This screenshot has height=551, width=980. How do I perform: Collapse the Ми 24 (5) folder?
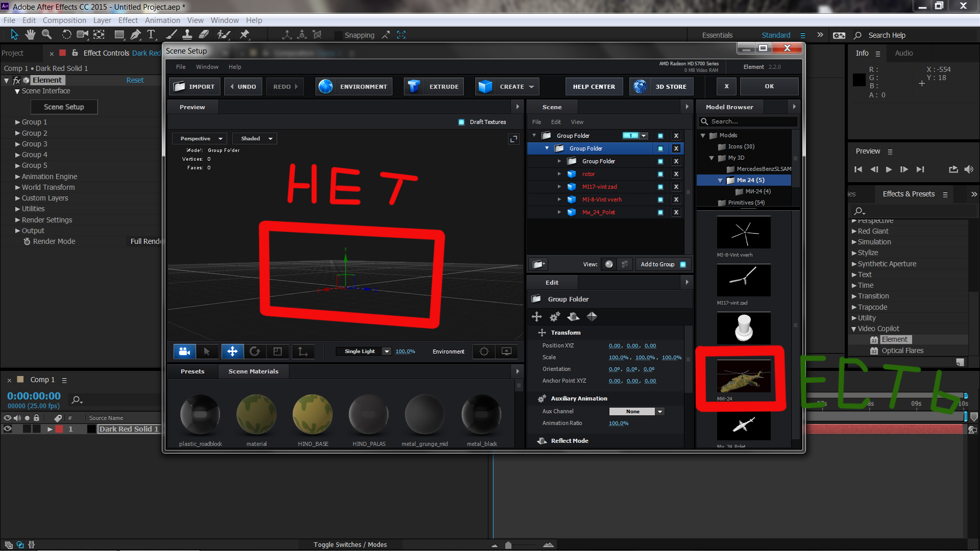(720, 181)
